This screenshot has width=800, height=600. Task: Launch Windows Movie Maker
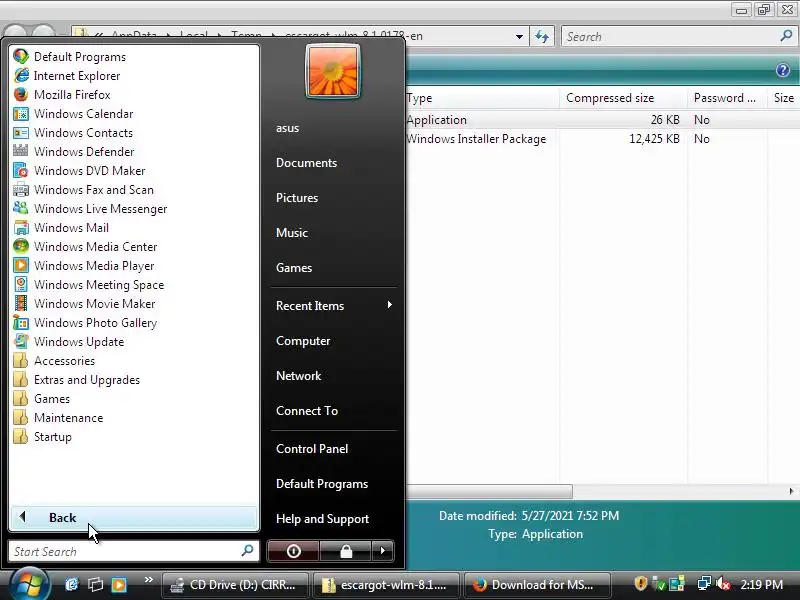click(84, 304)
